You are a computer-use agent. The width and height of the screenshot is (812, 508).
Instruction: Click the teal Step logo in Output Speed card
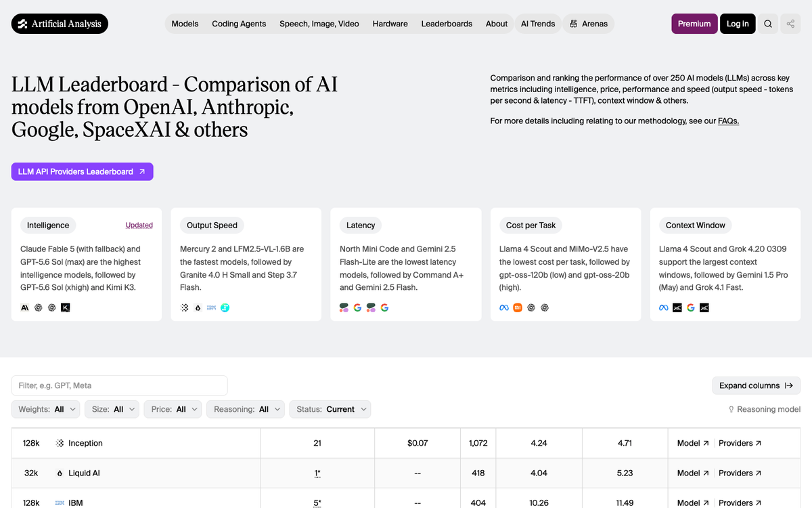coord(225,308)
